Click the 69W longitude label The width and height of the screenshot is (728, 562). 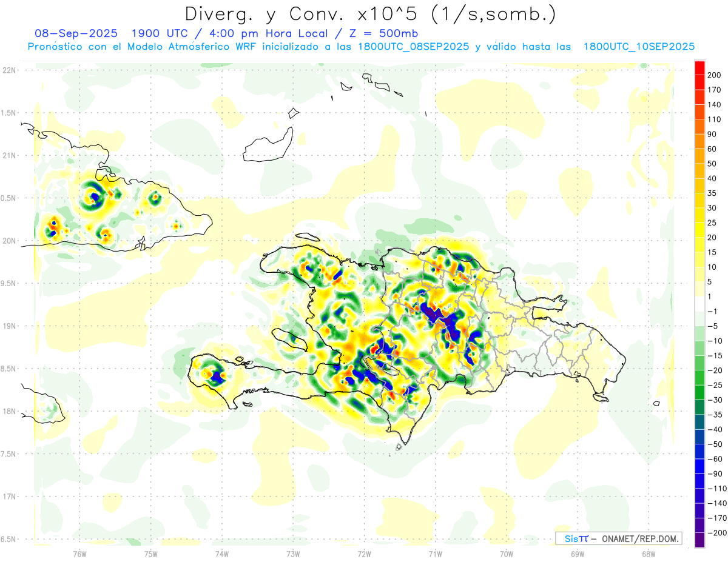(x=578, y=554)
